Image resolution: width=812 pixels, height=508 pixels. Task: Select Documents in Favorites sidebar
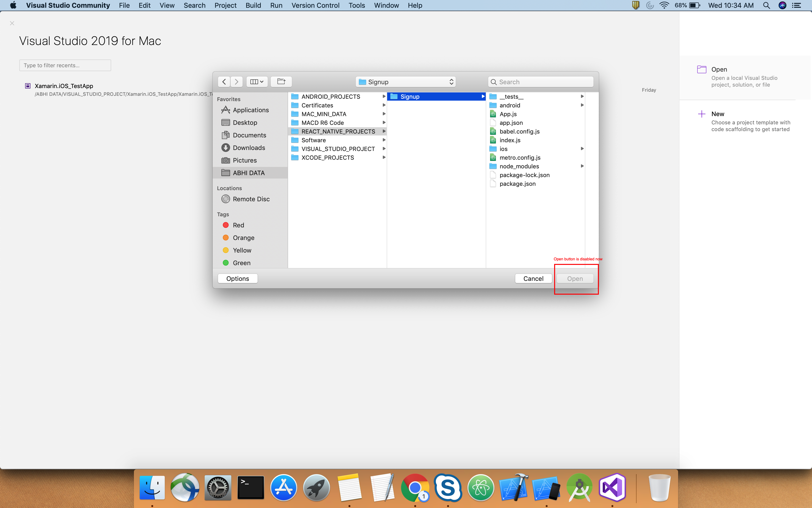250,135
